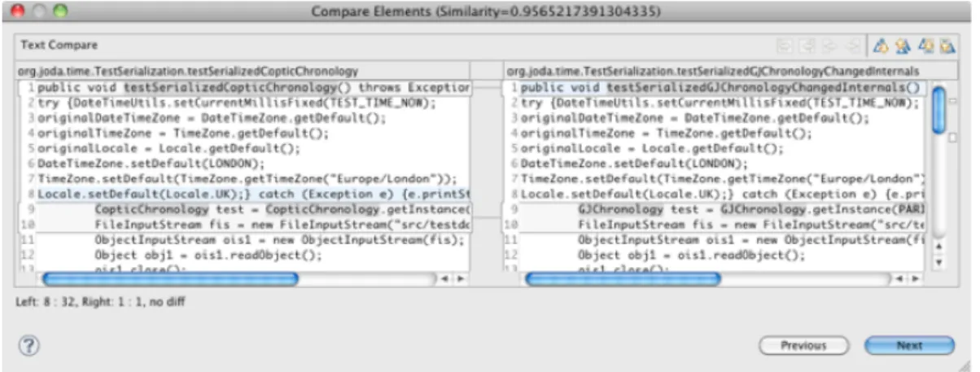
Task: Click the Previous button
Action: (x=803, y=346)
